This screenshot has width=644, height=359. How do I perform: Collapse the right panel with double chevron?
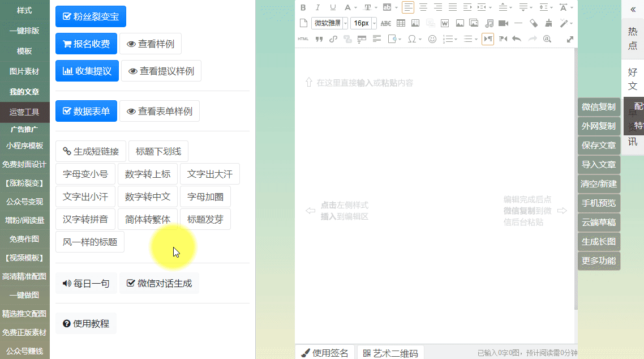(633, 10)
